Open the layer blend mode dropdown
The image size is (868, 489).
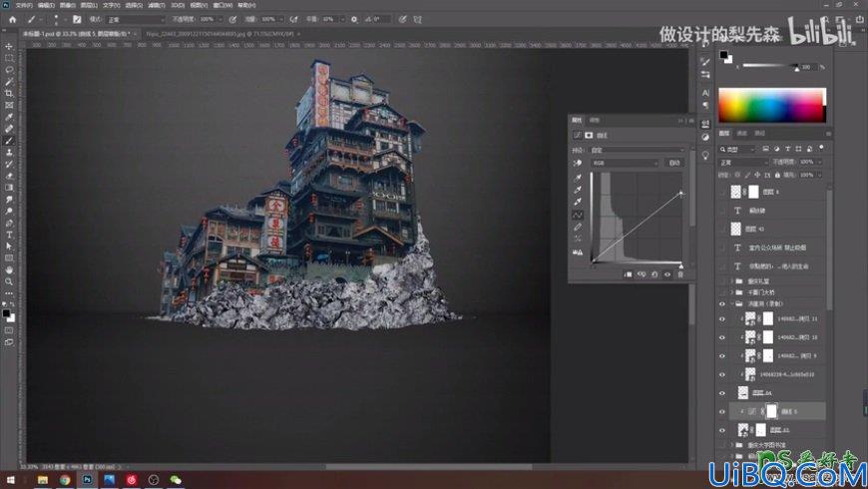pyautogui.click(x=743, y=163)
